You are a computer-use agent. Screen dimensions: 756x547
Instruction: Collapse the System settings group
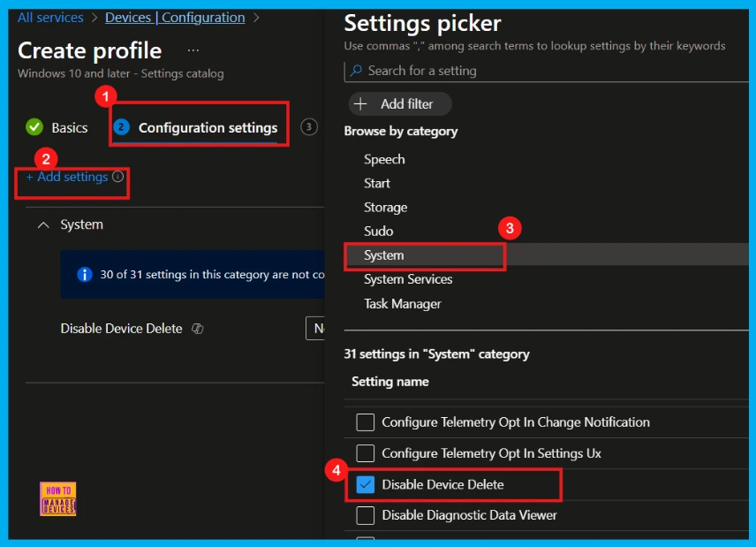point(43,224)
